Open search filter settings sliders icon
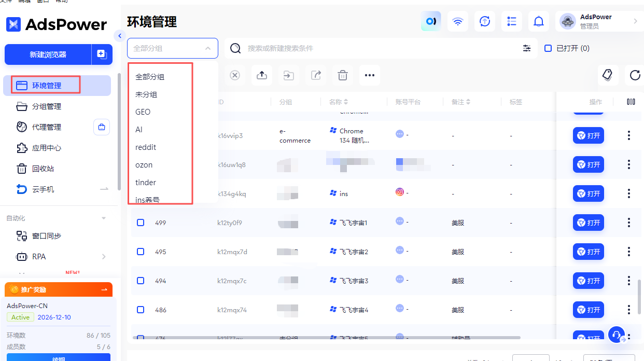The width and height of the screenshot is (644, 361). pos(527,48)
